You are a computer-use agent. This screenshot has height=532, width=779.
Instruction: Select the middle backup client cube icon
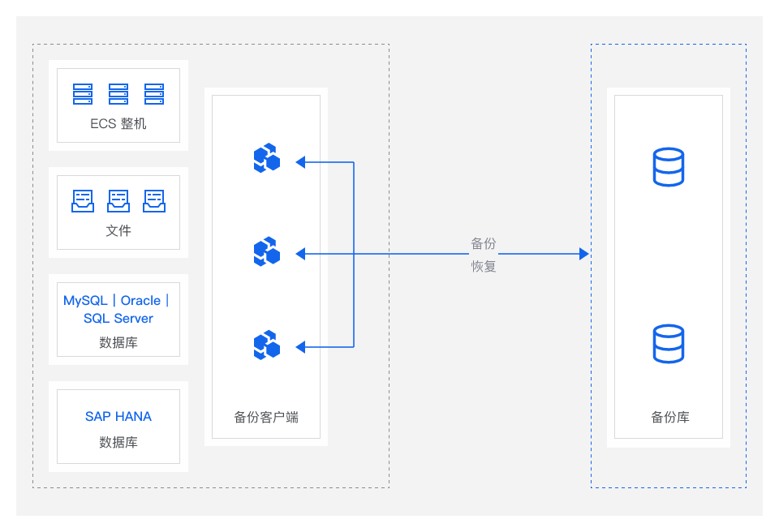tap(267, 251)
